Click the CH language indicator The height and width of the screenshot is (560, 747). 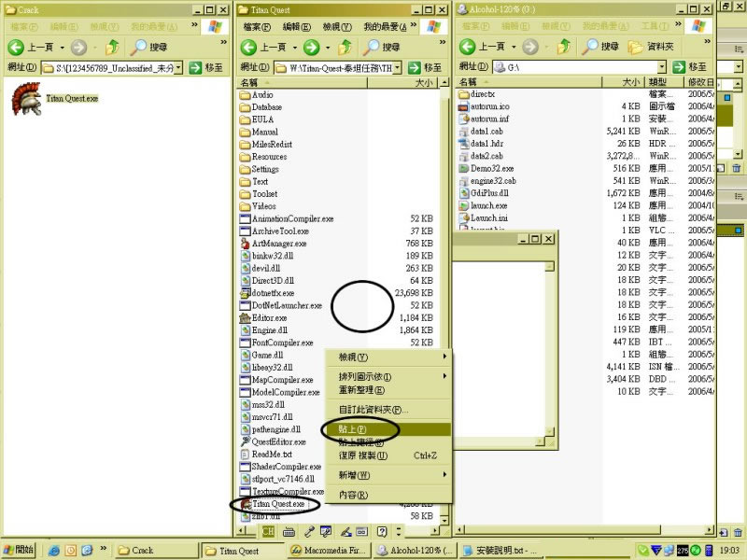[x=268, y=531]
